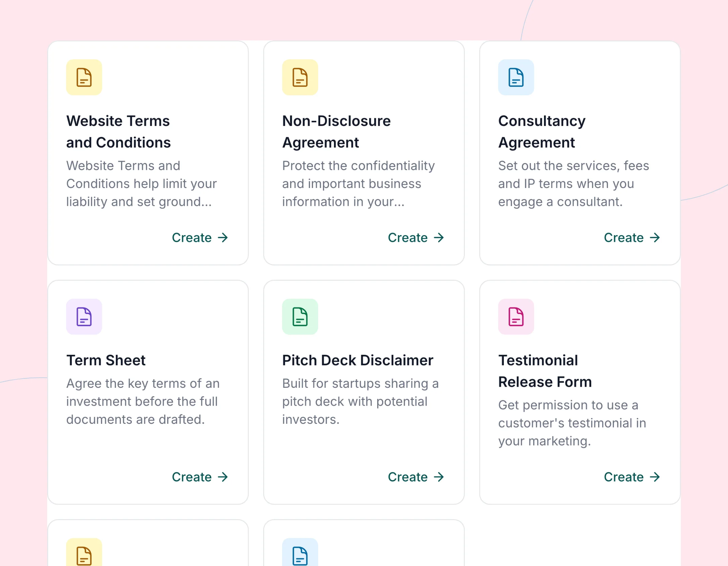Viewport: 728px width, 566px height.
Task: Select the Testimonial Release Form heading
Action: tap(545, 371)
